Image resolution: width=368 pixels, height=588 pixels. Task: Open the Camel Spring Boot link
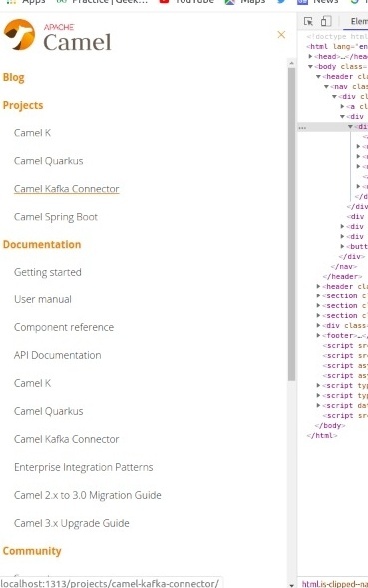56,217
